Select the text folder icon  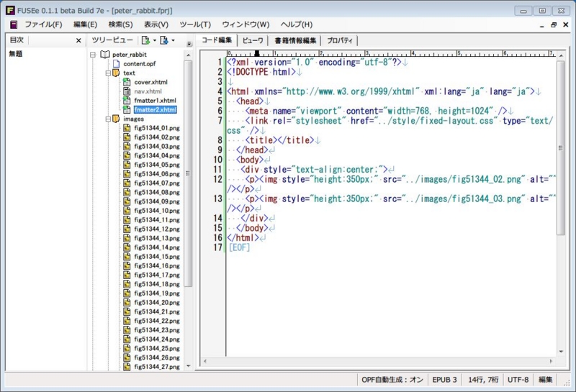tap(116, 73)
